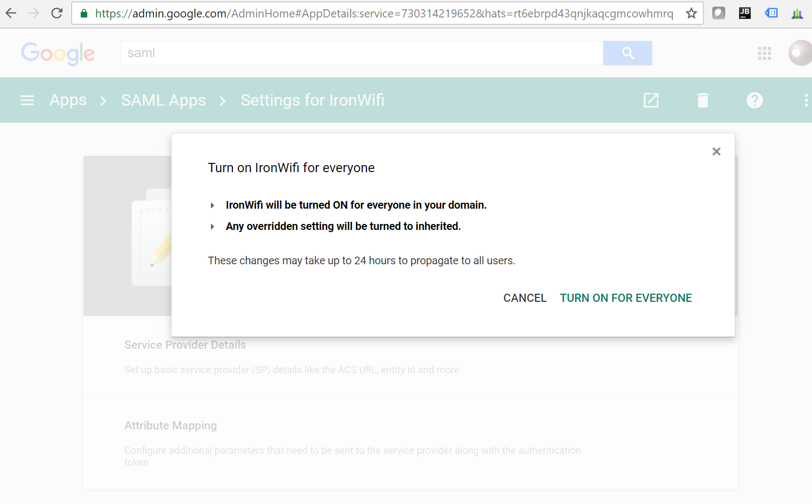Image resolution: width=812 pixels, height=504 pixels.
Task: Open the JB browser extension
Action: (x=744, y=13)
